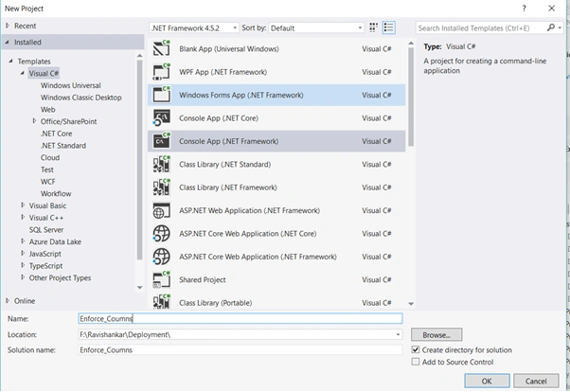Click the template list scrollbar thumb
Screen dimensions: 570x392
click(x=411, y=97)
